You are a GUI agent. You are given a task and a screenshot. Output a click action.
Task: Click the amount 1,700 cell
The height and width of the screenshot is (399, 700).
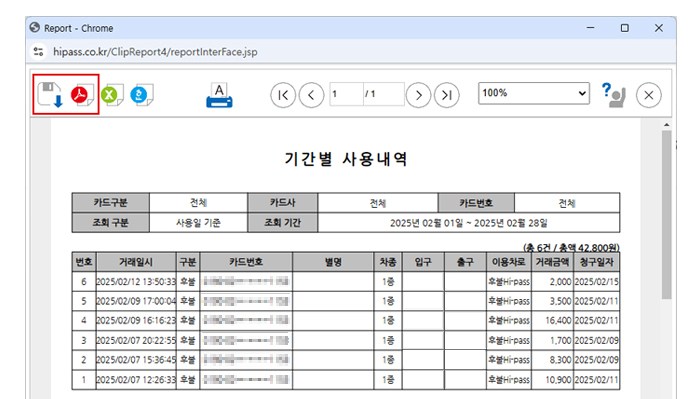pyautogui.click(x=552, y=340)
